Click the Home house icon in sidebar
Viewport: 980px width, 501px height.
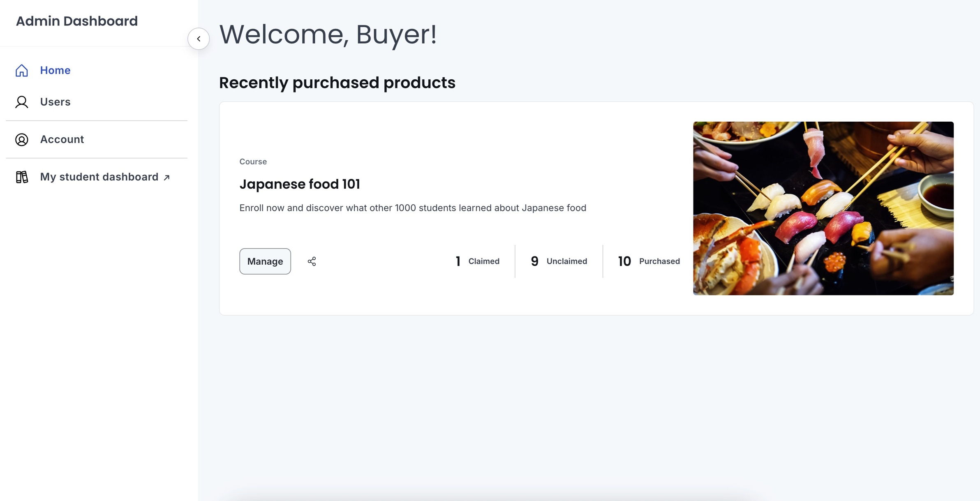click(x=22, y=71)
